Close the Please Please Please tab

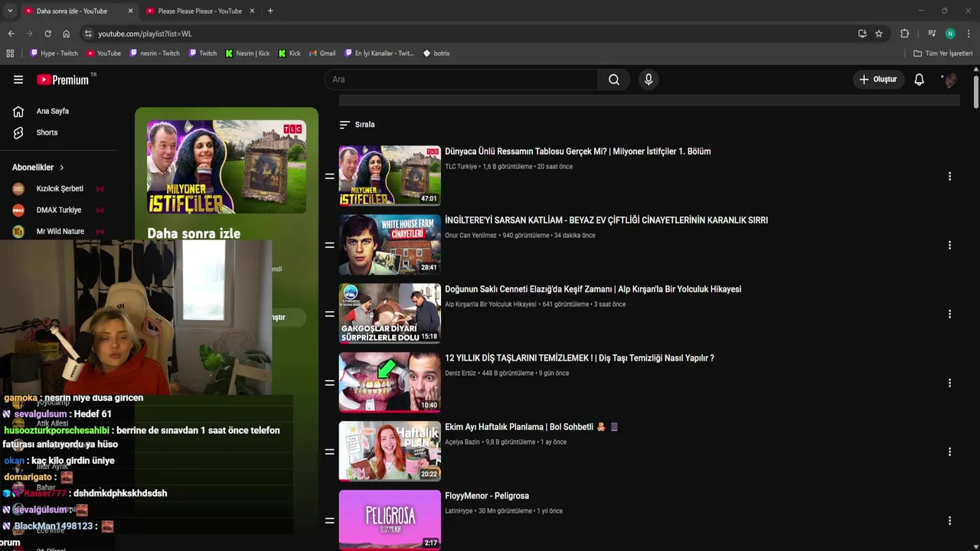(x=250, y=11)
